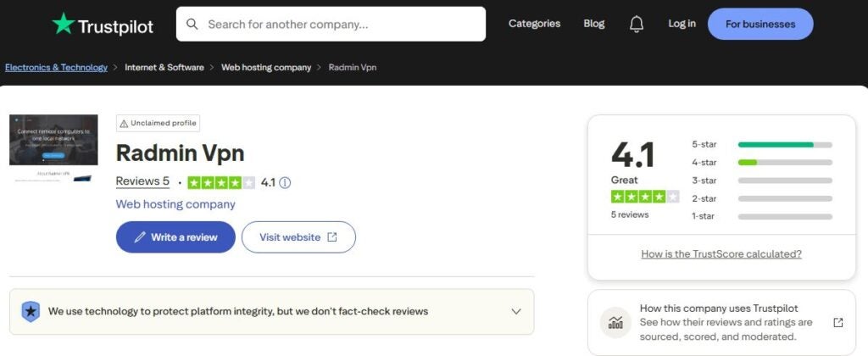The height and width of the screenshot is (356, 868).
Task: Open the Blog menu item
Action: click(594, 24)
